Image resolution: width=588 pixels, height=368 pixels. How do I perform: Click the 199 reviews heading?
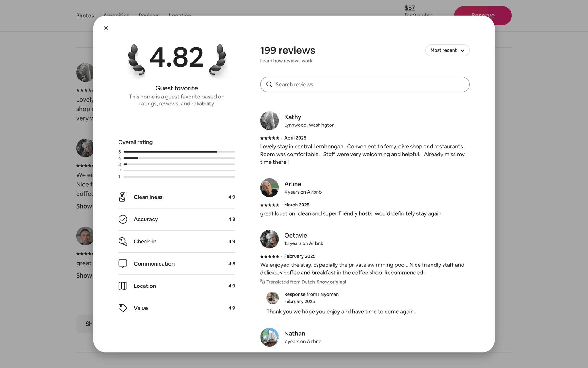(x=288, y=50)
